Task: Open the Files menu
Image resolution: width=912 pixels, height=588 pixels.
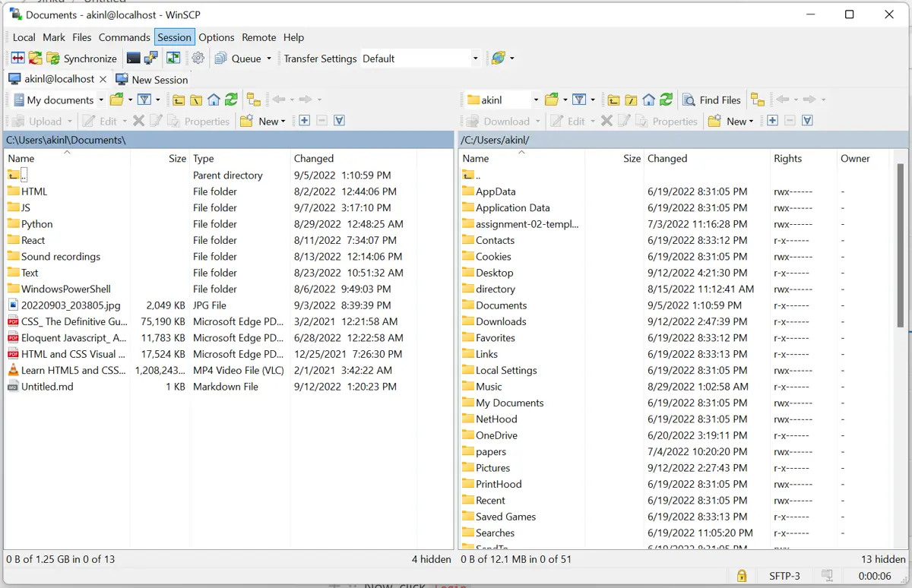Action: [x=82, y=37]
